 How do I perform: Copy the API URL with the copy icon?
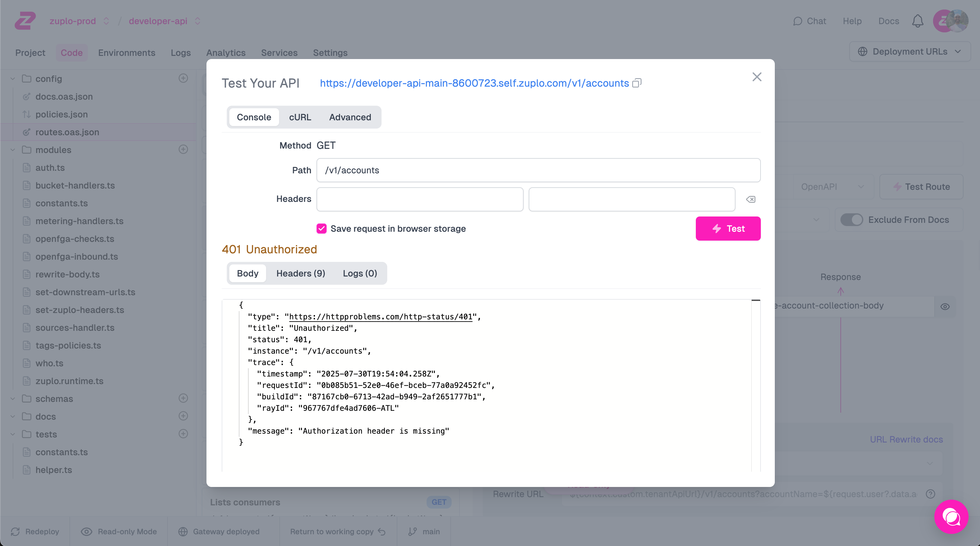637,83
